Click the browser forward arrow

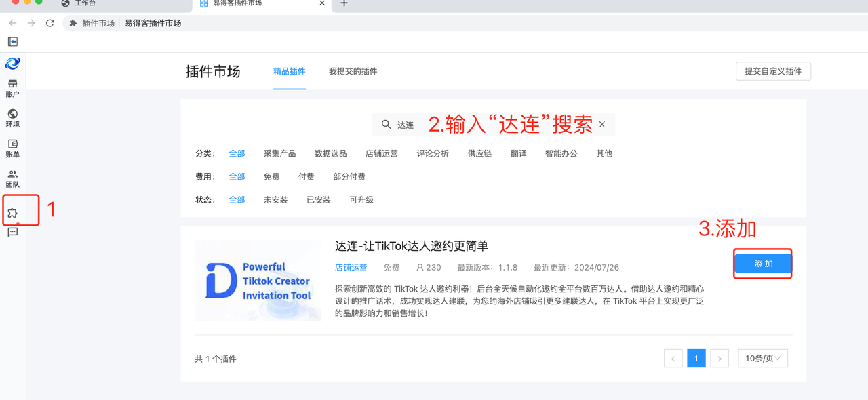click(x=31, y=23)
